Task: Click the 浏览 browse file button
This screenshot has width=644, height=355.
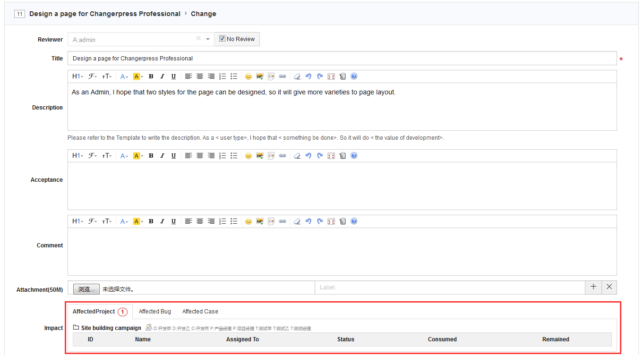Action: point(86,289)
